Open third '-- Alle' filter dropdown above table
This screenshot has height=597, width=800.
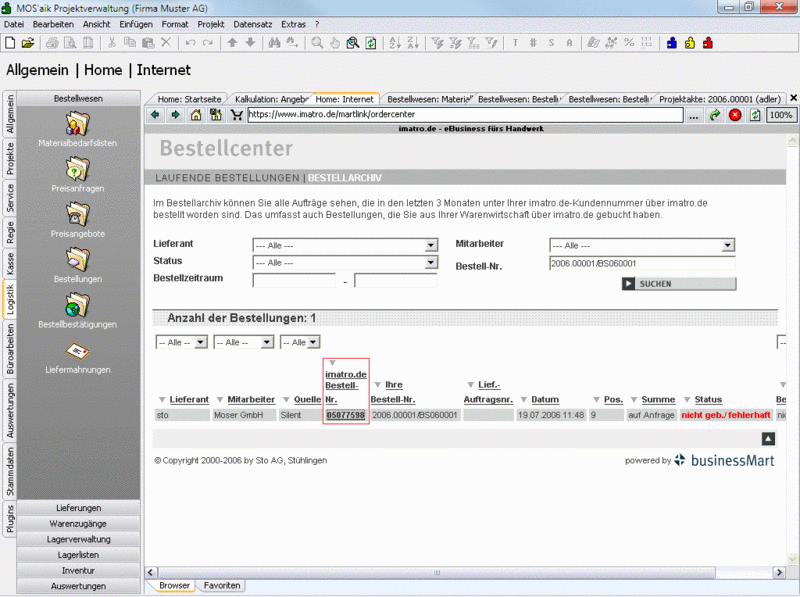(x=300, y=342)
